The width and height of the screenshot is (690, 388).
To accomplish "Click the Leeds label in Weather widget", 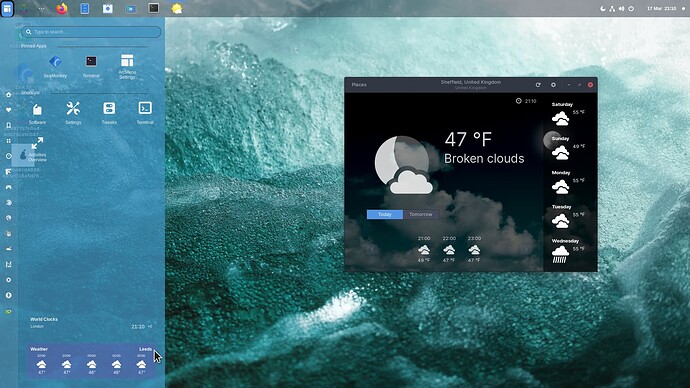I will (145, 349).
